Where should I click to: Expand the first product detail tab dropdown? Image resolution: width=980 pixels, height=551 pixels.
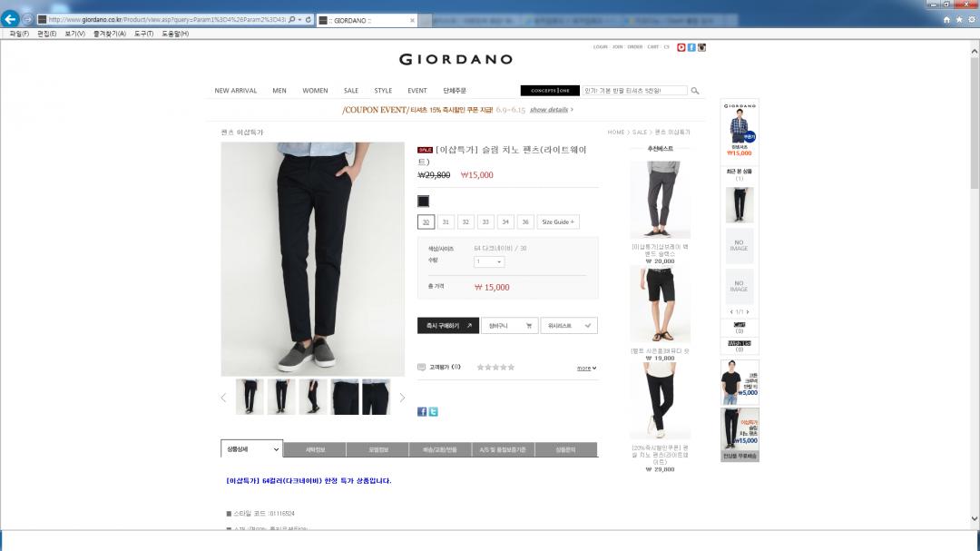pos(251,449)
